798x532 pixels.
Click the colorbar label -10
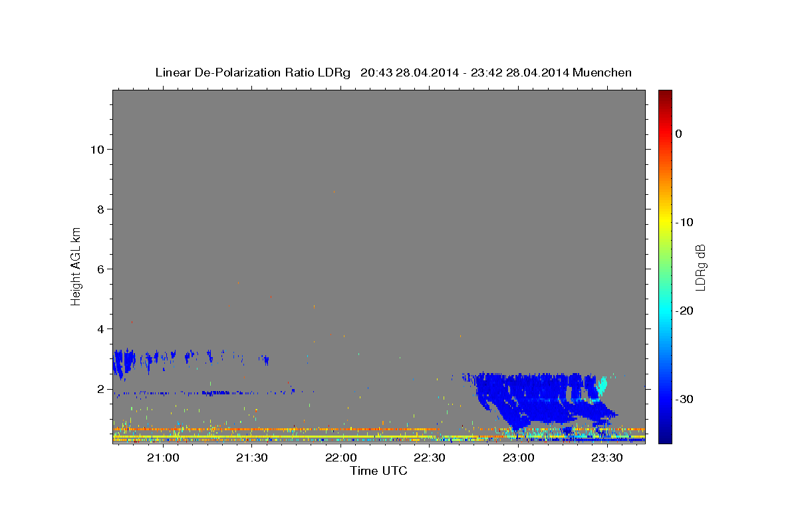[x=684, y=222]
